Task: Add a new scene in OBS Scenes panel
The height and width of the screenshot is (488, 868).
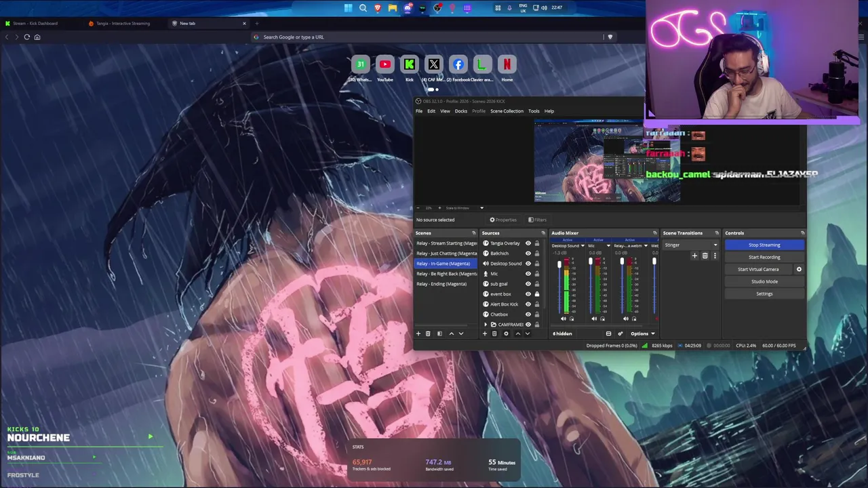Action: point(418,333)
